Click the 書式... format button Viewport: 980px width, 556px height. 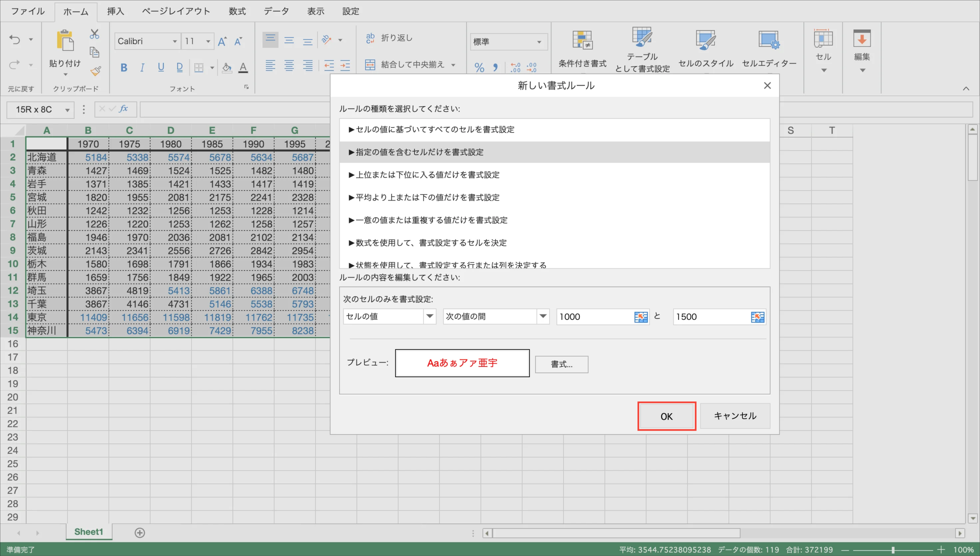tap(561, 364)
